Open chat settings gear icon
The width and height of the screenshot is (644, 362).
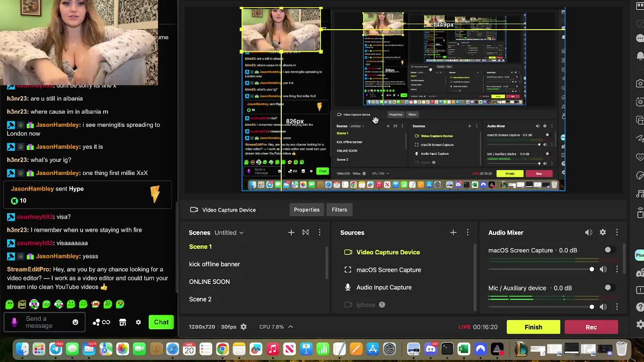tap(138, 322)
